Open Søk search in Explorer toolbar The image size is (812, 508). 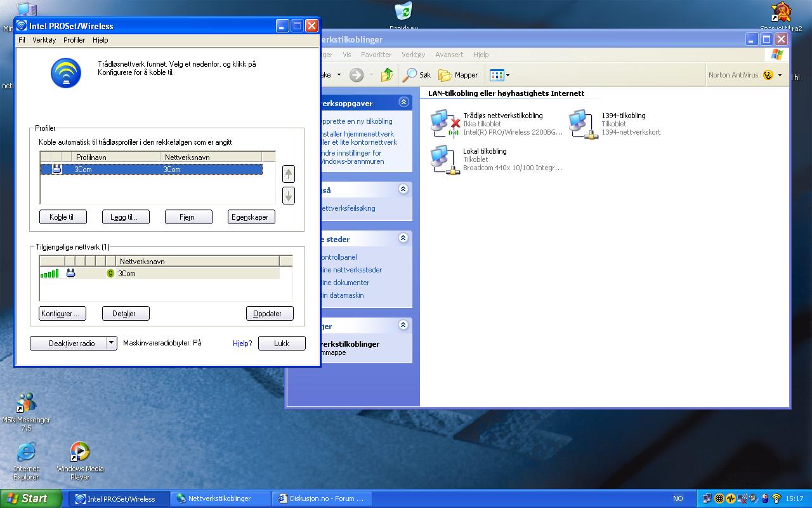point(417,75)
